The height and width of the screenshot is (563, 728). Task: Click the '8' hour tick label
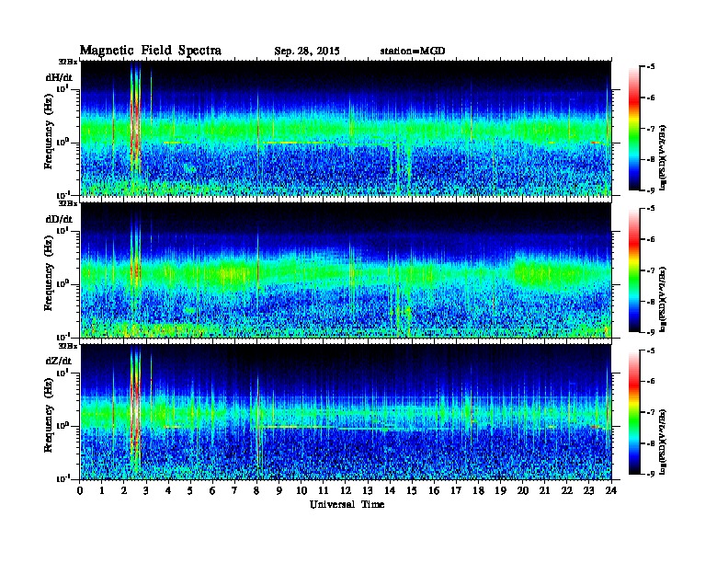click(x=256, y=490)
